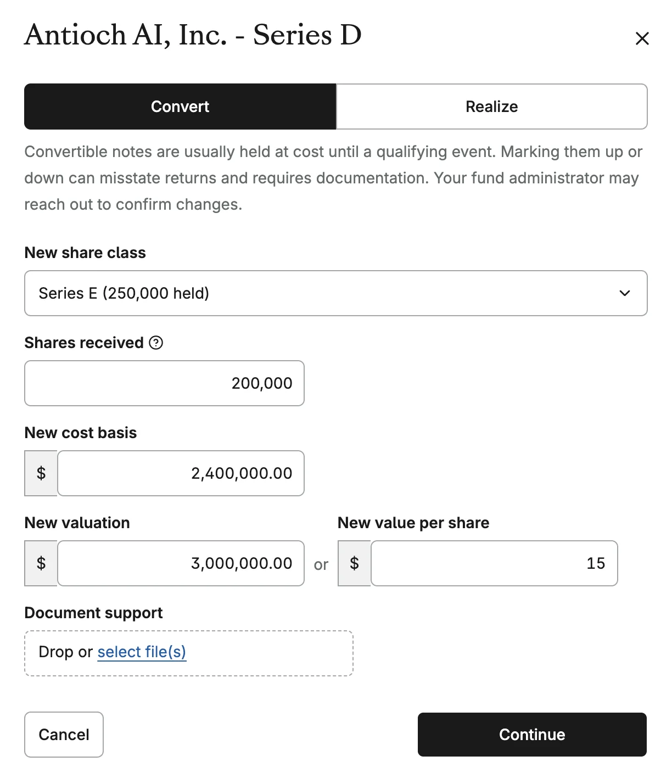
Task: Click the select file(s) link
Action: click(x=142, y=652)
